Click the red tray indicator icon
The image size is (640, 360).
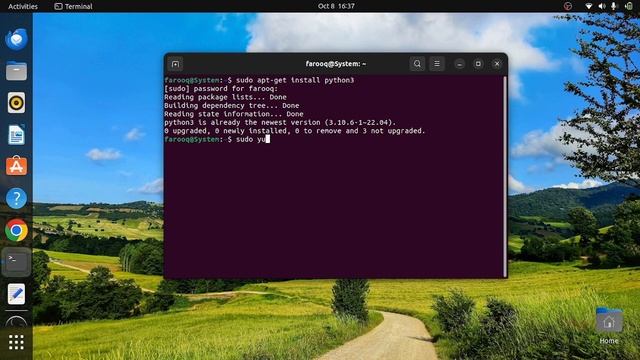[x=567, y=6]
